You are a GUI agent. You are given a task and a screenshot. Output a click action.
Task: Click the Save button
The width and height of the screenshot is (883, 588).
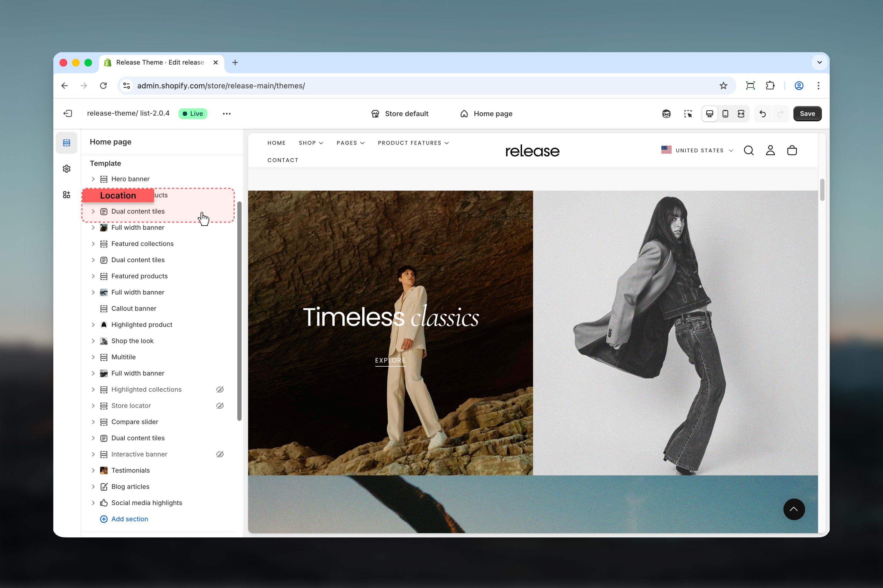click(807, 114)
